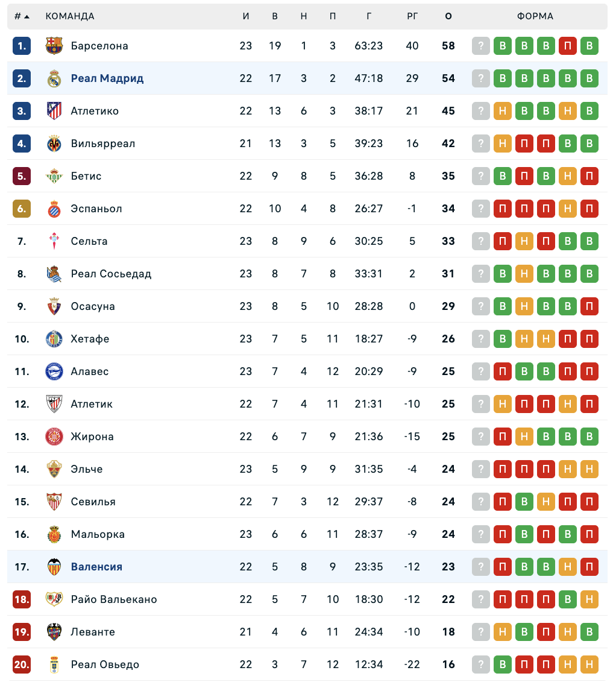Click the КОМАНДА column header

click(x=70, y=16)
